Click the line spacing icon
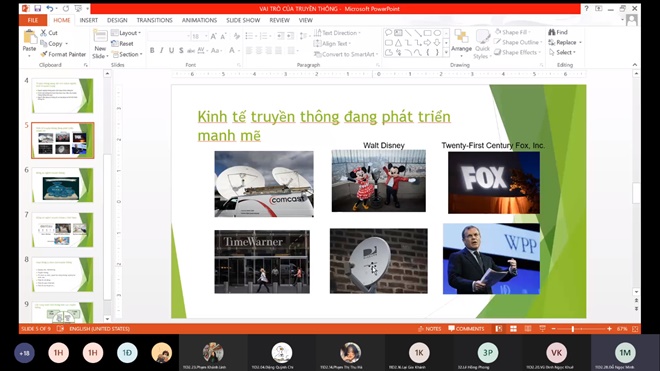Image resolution: width=660 pixels, height=371 pixels. 303,36
